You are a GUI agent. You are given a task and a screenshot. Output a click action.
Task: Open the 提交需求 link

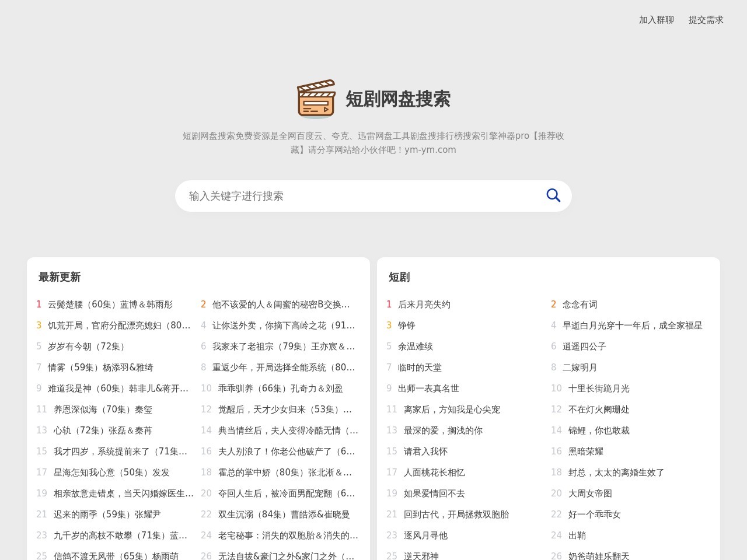pos(706,20)
